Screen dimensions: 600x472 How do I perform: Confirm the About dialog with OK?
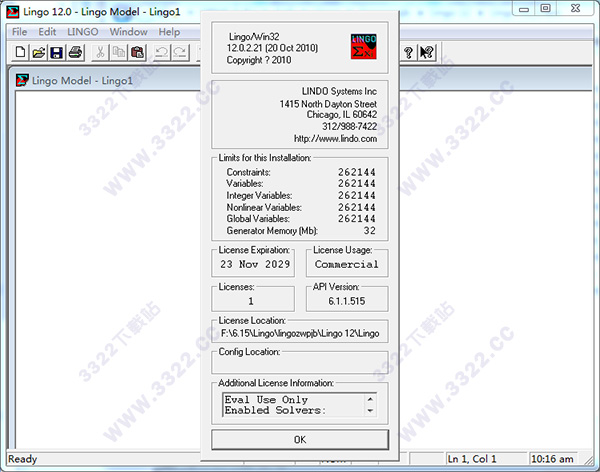pyautogui.click(x=300, y=439)
